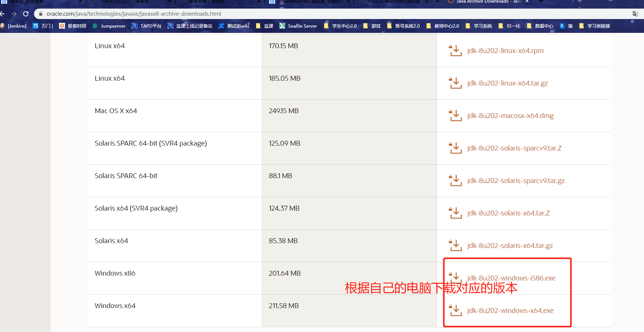Reload the Oracle downloads page

tap(26, 14)
